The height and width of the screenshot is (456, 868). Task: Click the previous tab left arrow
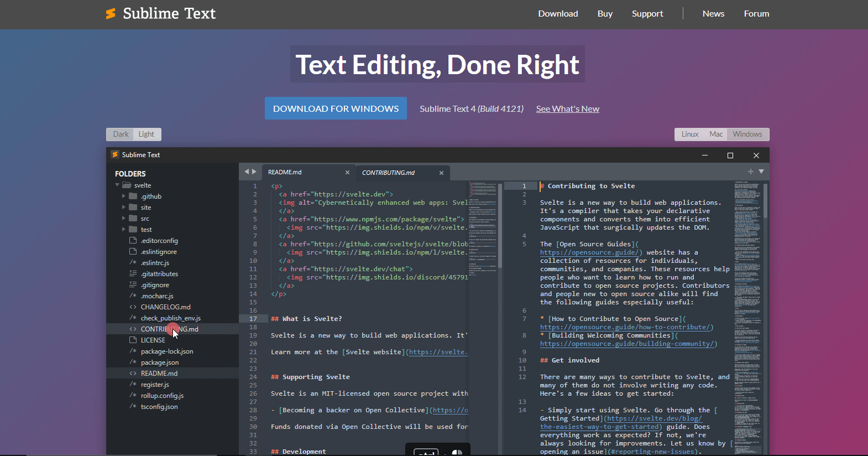pos(247,172)
